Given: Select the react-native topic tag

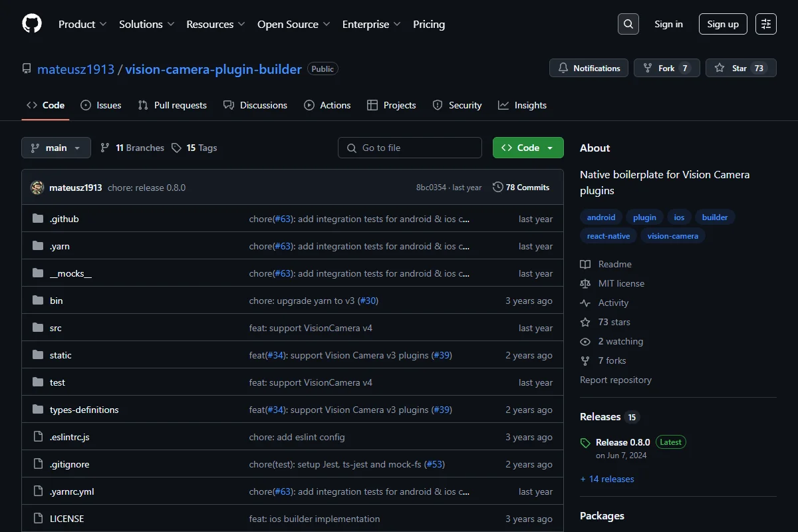Looking at the screenshot, I should point(608,235).
